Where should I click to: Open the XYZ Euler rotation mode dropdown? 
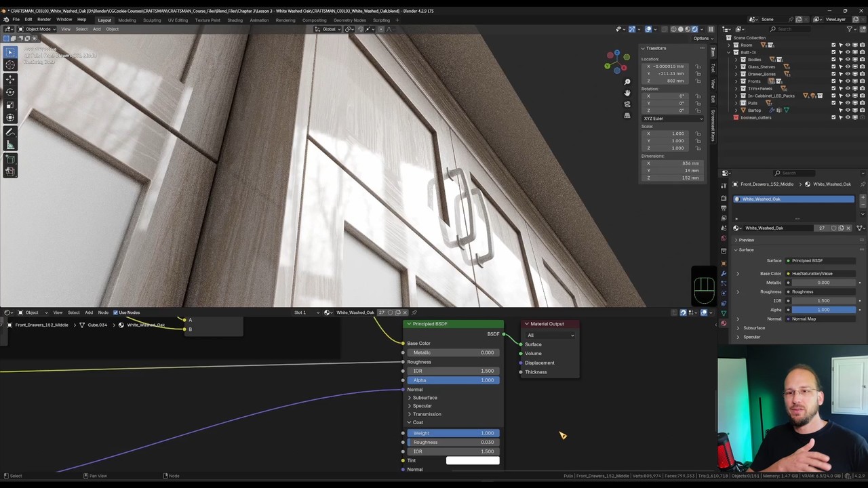(x=672, y=119)
